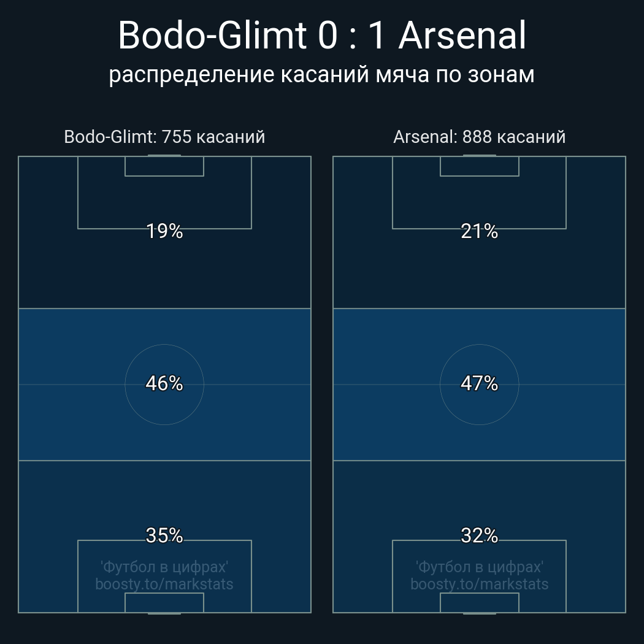Click the bottom six-yard box on Bodo-Glimt pitch
644x644 pixels.
click(x=164, y=602)
